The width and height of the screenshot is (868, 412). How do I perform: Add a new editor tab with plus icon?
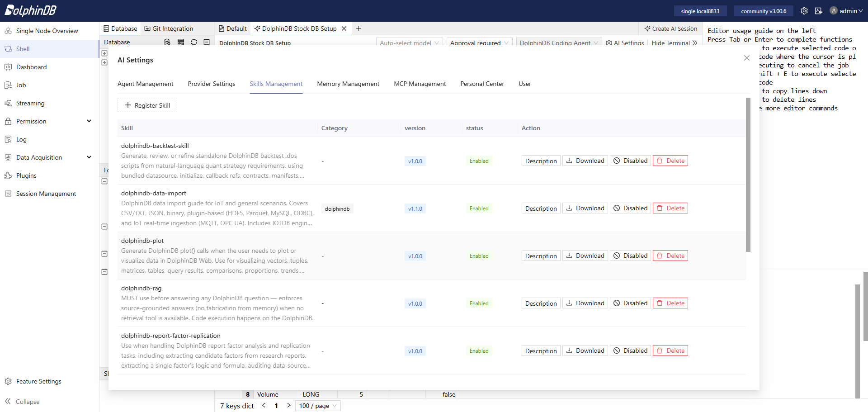(x=359, y=28)
